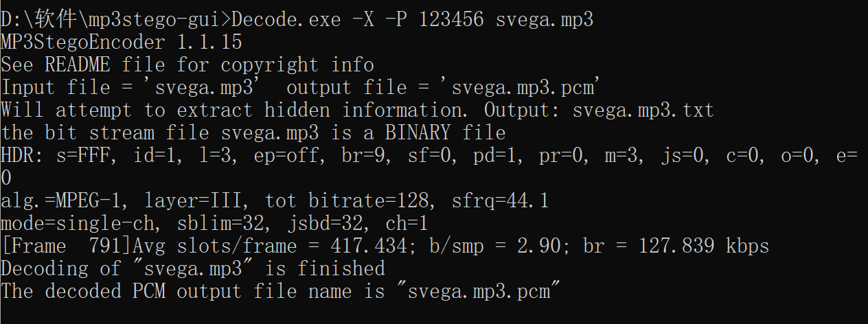The height and width of the screenshot is (324, 868).
Task: Click the mode=single-ch text
Action: [82, 223]
